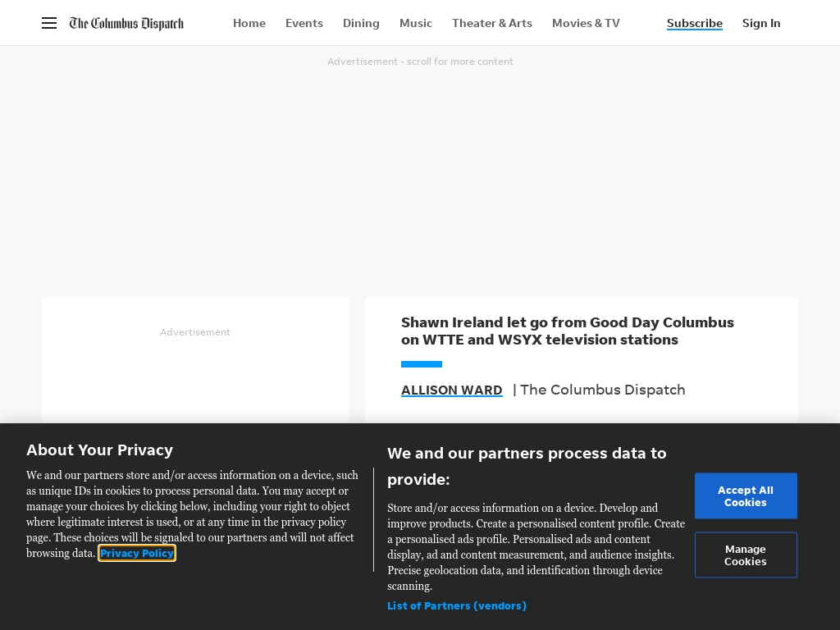Click 'We and our partners process data' heading

(527, 466)
